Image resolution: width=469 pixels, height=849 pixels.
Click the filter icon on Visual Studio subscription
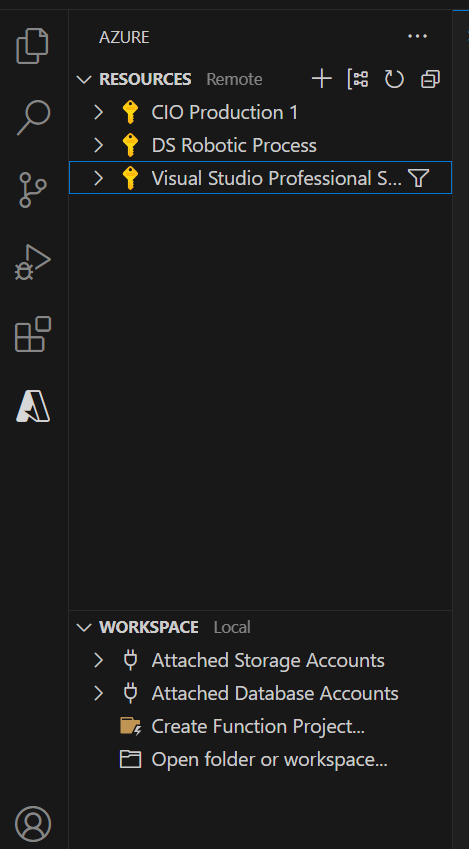[x=418, y=178]
